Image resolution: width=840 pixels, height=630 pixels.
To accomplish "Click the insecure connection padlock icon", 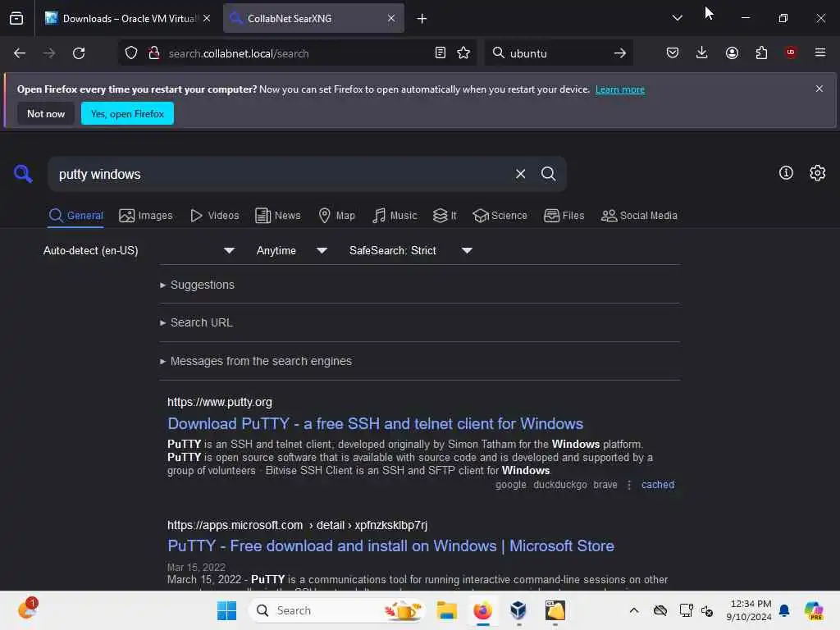I will point(153,53).
